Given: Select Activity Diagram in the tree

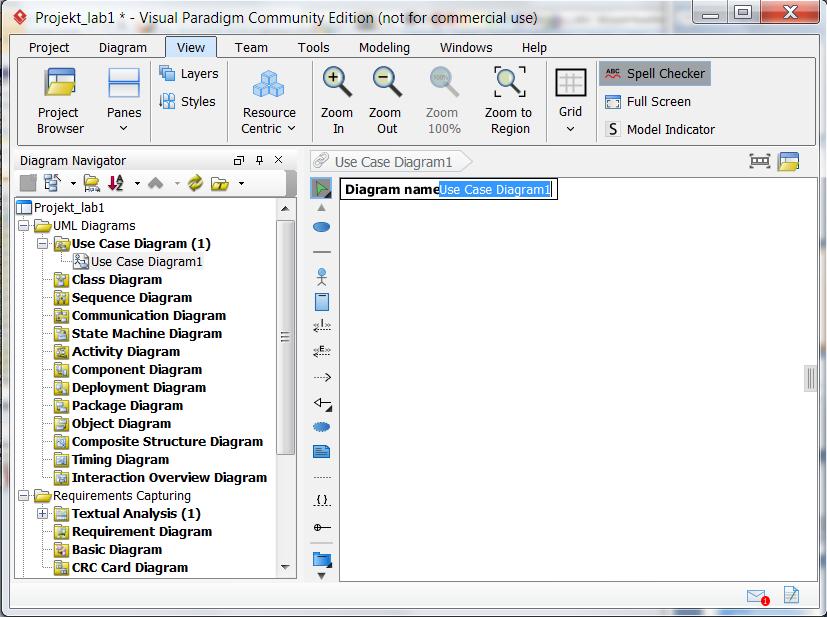Looking at the screenshot, I should (126, 352).
